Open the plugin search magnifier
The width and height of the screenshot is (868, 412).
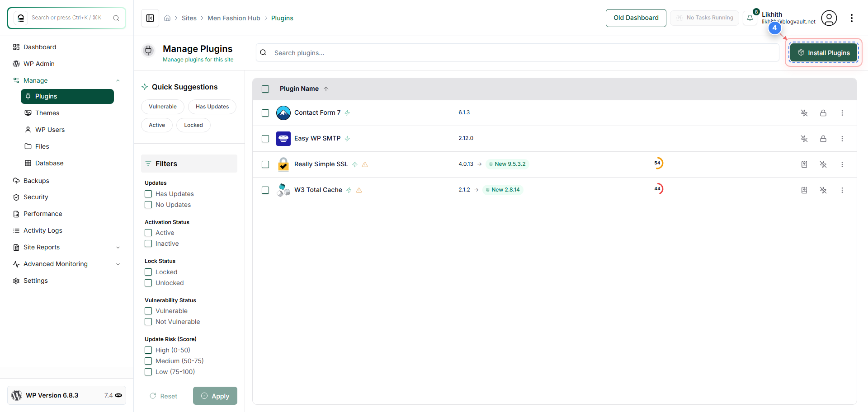pyautogui.click(x=263, y=52)
